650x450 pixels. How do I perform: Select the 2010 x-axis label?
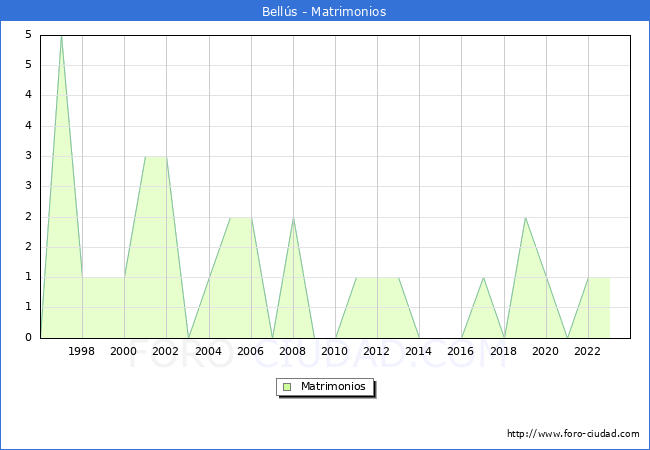pyautogui.click(x=335, y=351)
